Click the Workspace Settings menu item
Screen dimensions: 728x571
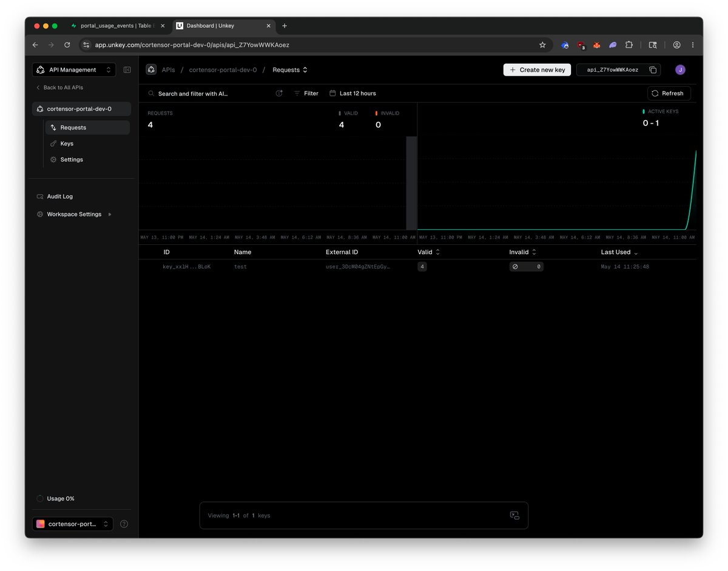pyautogui.click(x=74, y=214)
